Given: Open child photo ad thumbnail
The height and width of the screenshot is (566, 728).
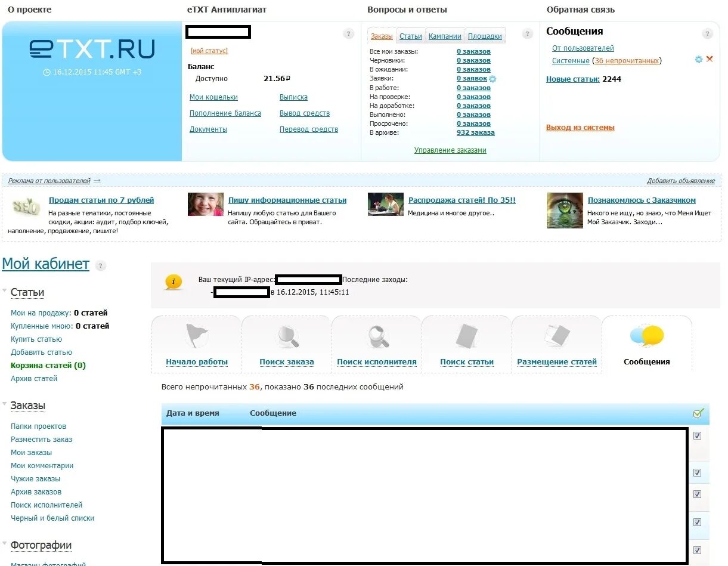Looking at the screenshot, I should (206, 204).
